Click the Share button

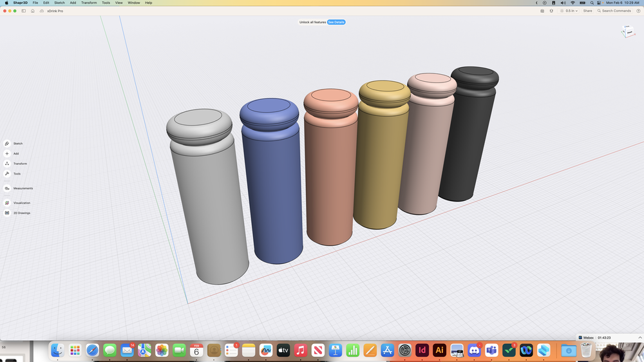[x=588, y=11]
